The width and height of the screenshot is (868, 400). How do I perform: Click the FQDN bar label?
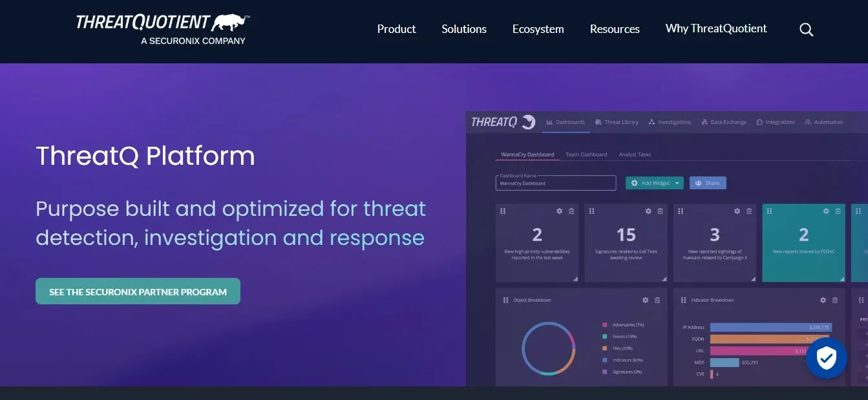click(697, 339)
